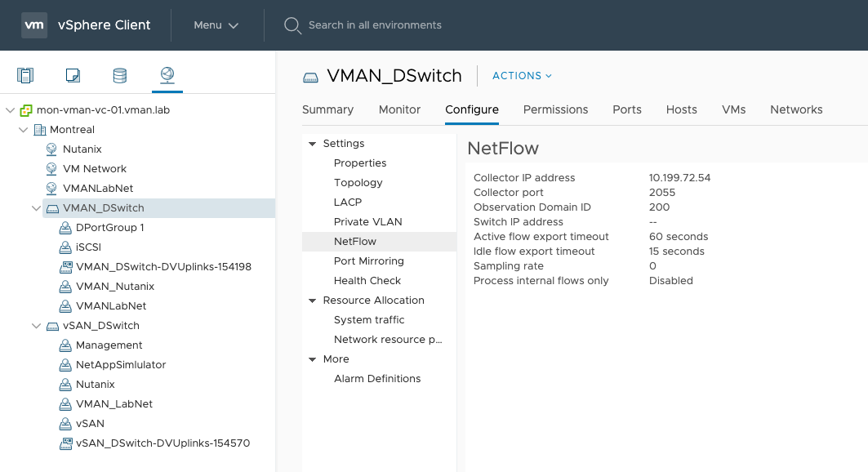The width and height of the screenshot is (868, 472).
Task: Open the ACTIONS dropdown menu
Action: pyautogui.click(x=522, y=76)
